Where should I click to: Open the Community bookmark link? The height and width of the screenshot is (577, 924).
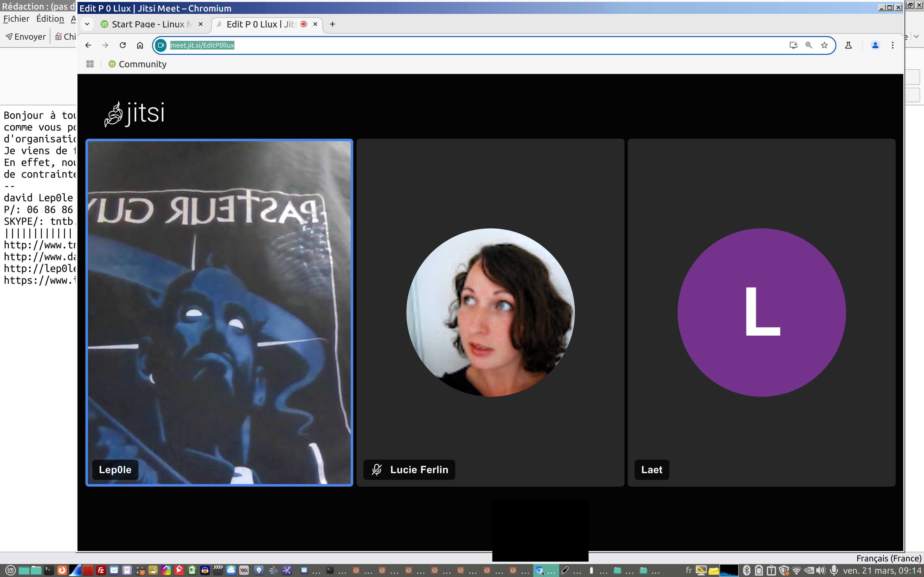coord(142,64)
